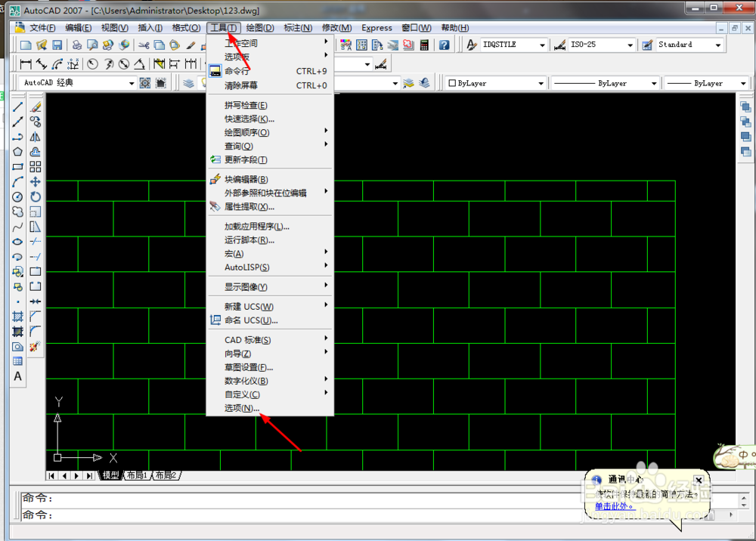This screenshot has height=541, width=756.
Task: Toggle 清除屏幕 clean screen option
Action: click(270, 85)
